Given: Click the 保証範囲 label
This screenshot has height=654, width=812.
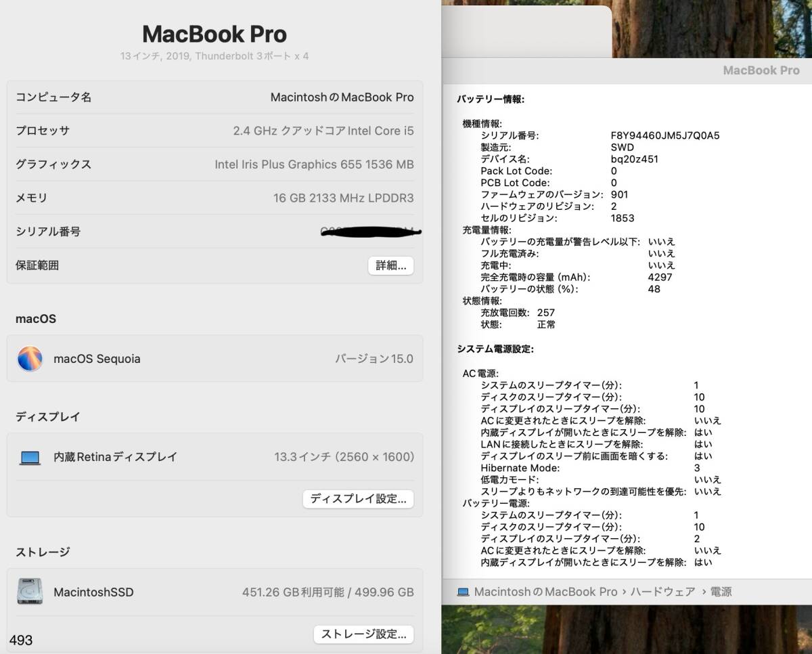Looking at the screenshot, I should coord(37,265).
